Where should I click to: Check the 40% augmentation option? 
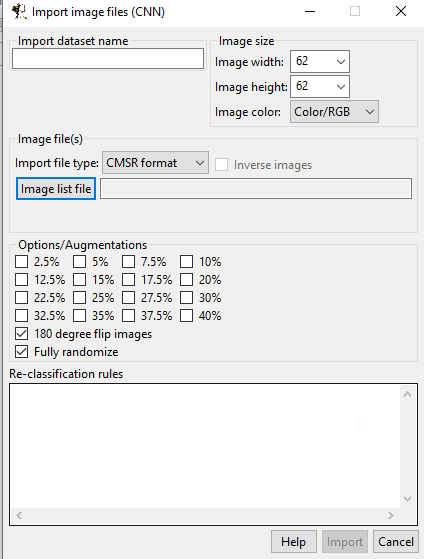187,316
